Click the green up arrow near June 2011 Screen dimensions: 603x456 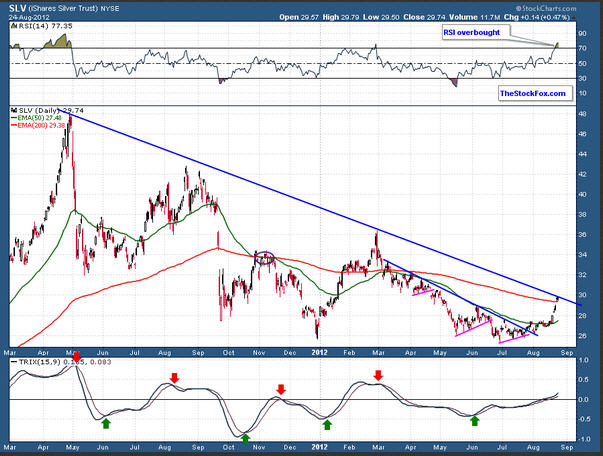tap(106, 423)
